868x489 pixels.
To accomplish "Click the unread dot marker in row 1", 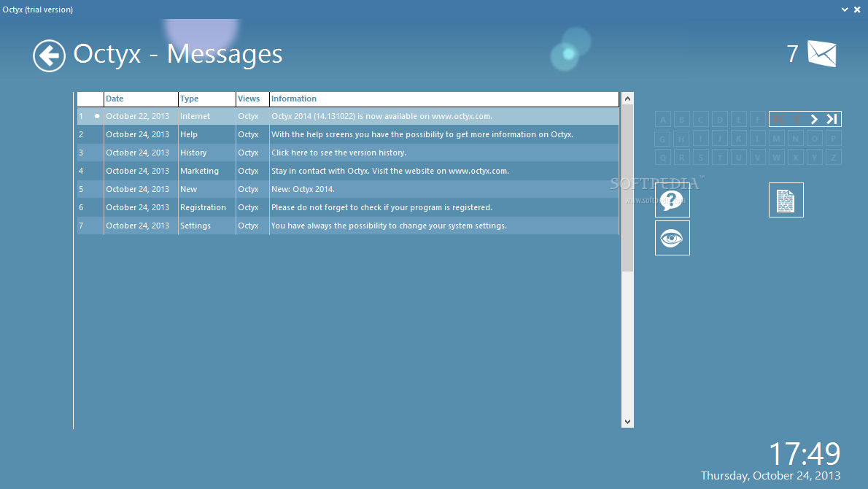I will tap(97, 116).
